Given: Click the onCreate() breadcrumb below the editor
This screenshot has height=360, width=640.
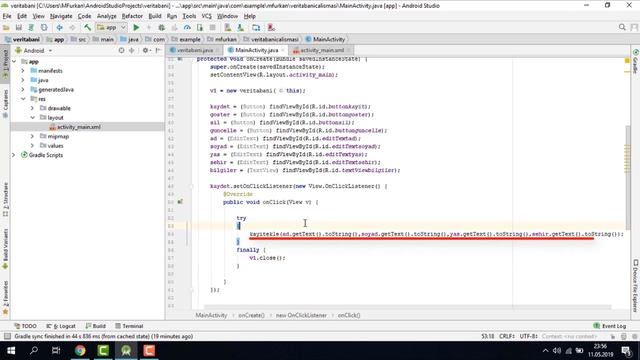Looking at the screenshot, I should [x=251, y=316].
